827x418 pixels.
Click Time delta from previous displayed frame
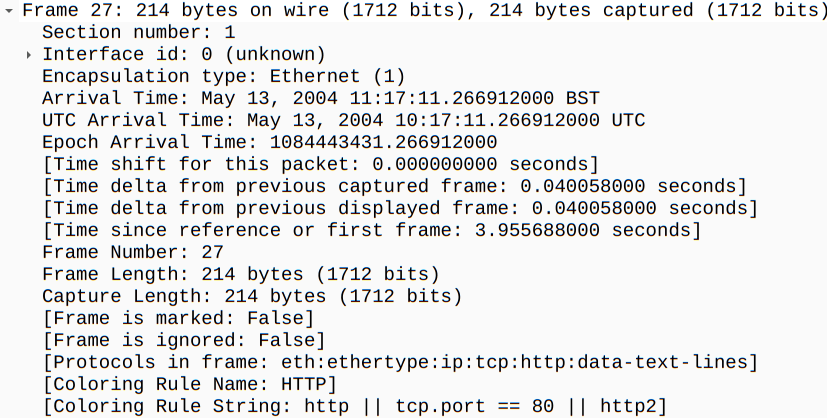pyautogui.click(x=399, y=208)
